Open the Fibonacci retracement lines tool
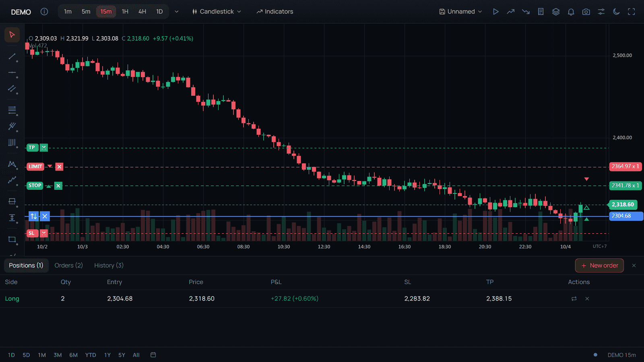 tap(12, 110)
